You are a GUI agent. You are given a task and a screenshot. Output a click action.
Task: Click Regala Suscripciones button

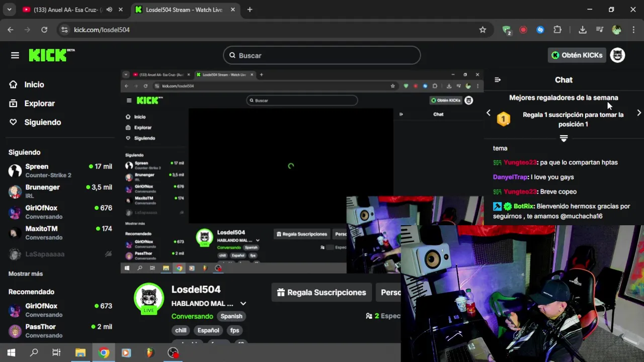click(321, 292)
